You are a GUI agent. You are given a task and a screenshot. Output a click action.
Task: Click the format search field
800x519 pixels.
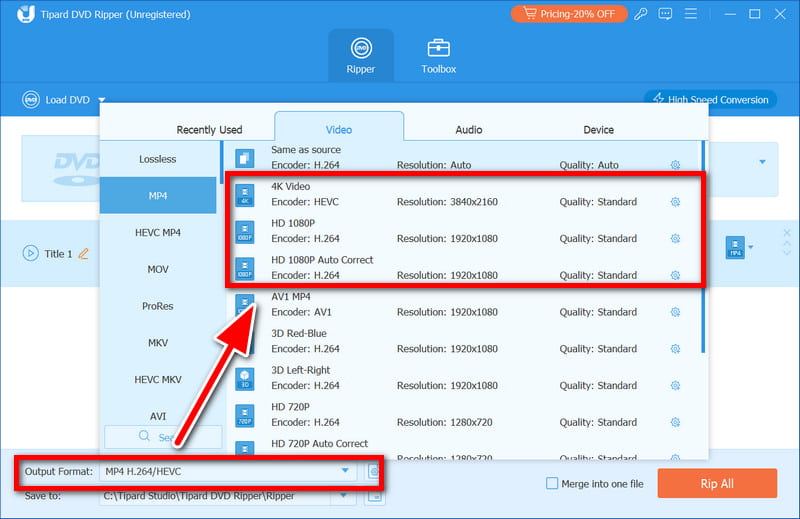[x=163, y=437]
